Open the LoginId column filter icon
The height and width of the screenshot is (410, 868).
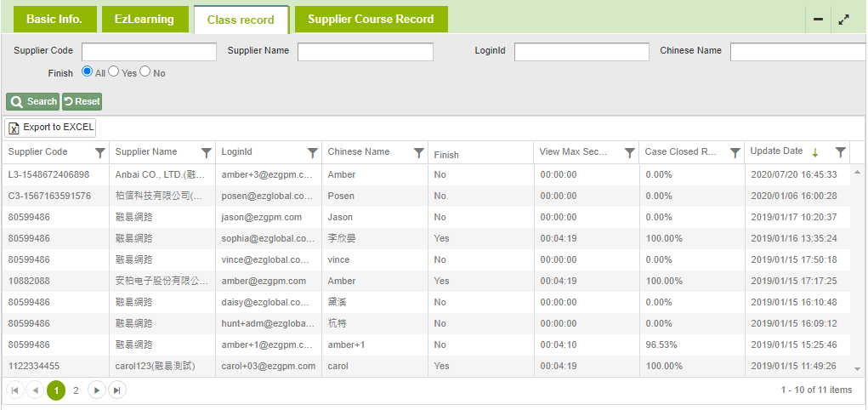tap(312, 152)
